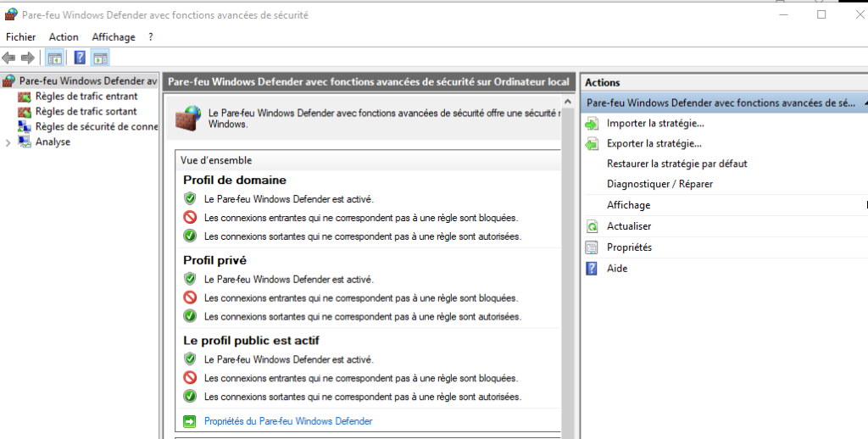Viewport: 868px width, 439px height.
Task: Click the Aide question mark icon
Action: click(x=592, y=269)
